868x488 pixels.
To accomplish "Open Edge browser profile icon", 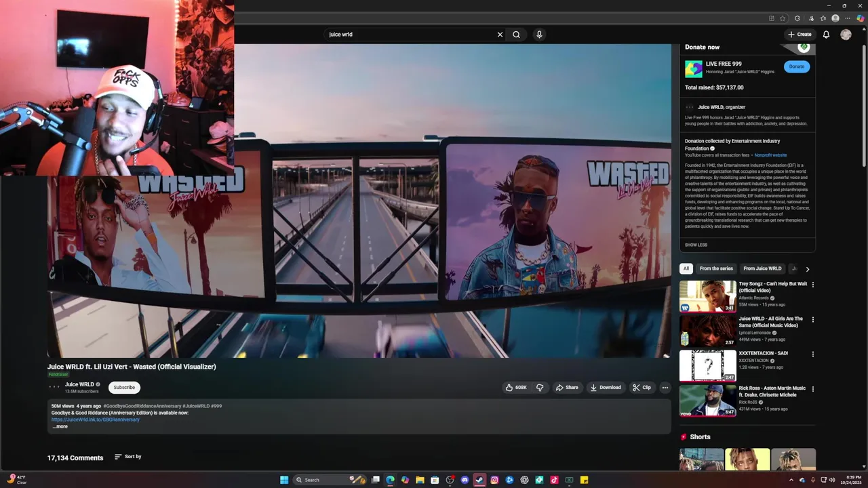I will (835, 18).
